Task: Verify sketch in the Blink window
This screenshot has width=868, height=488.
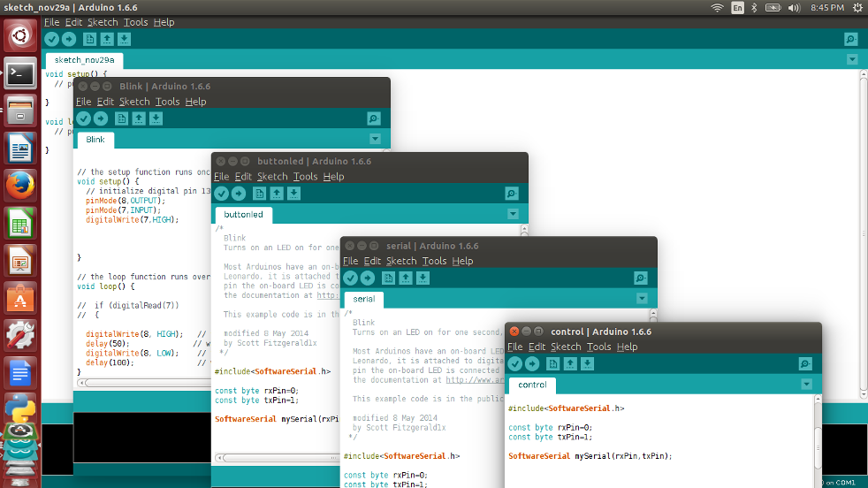Action: pos(84,118)
